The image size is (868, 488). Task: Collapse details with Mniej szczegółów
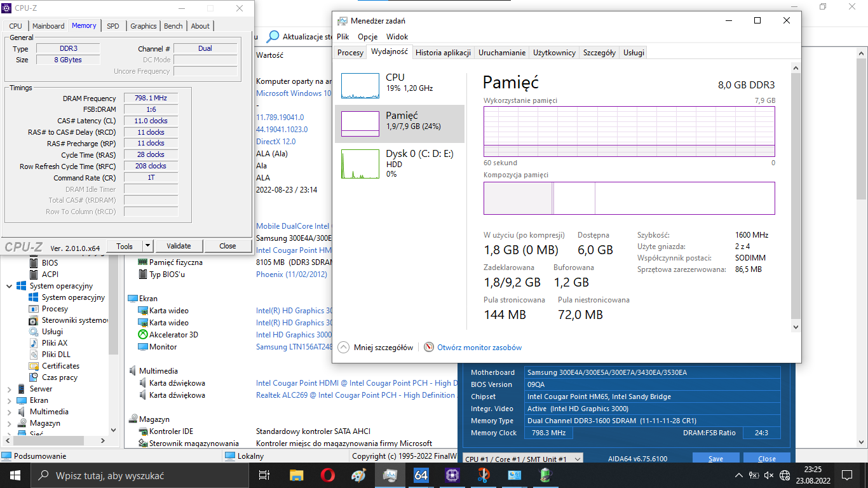click(376, 348)
